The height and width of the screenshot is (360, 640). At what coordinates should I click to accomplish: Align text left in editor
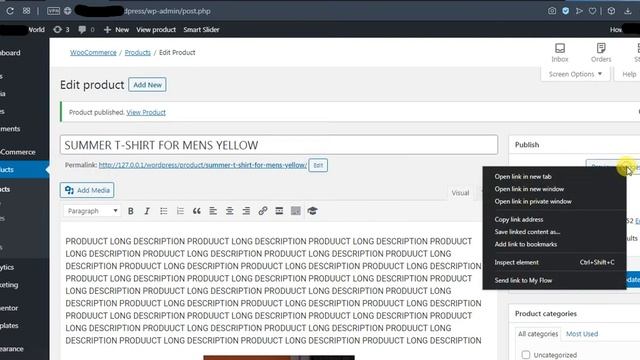[x=213, y=211]
